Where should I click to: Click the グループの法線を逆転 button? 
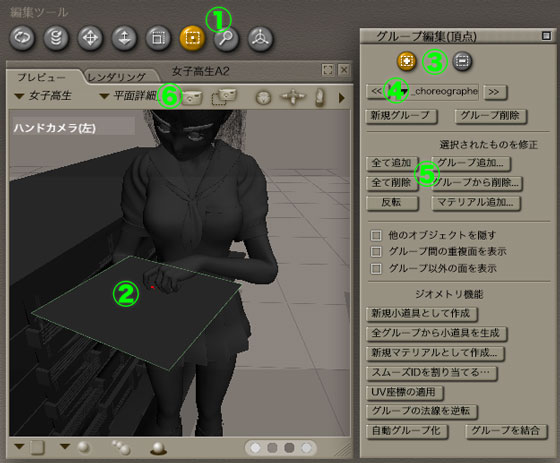(421, 411)
